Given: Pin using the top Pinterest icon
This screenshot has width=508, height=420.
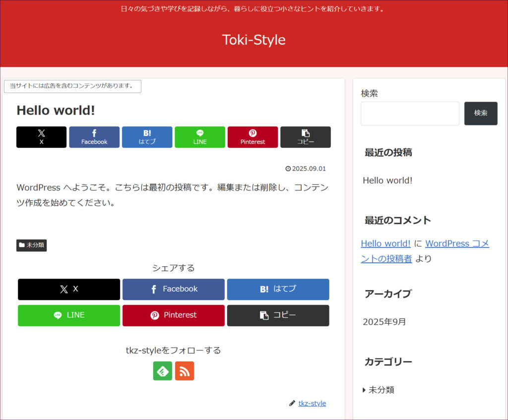Looking at the screenshot, I should tap(253, 137).
